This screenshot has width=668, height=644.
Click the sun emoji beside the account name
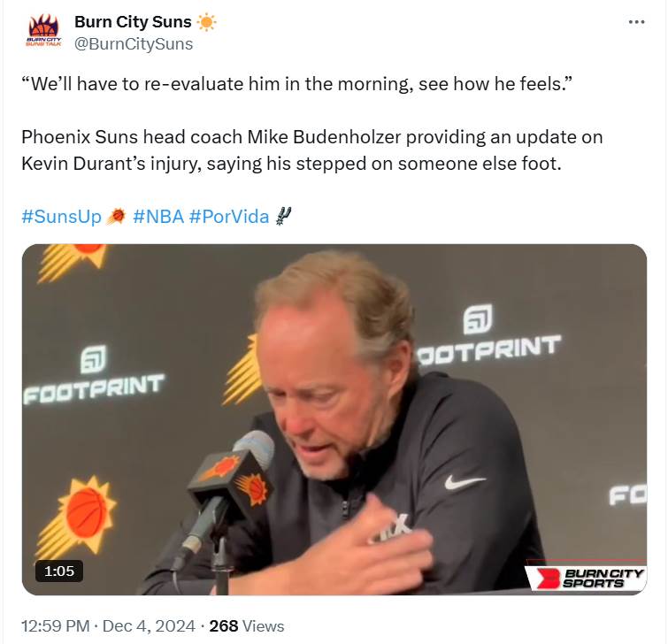click(x=207, y=22)
